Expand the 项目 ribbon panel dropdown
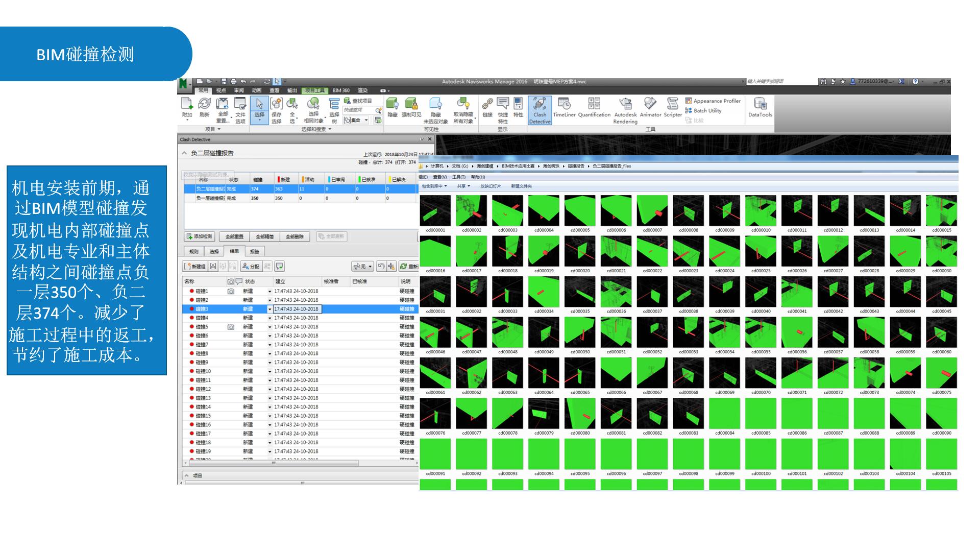The height and width of the screenshot is (551, 980). (213, 129)
